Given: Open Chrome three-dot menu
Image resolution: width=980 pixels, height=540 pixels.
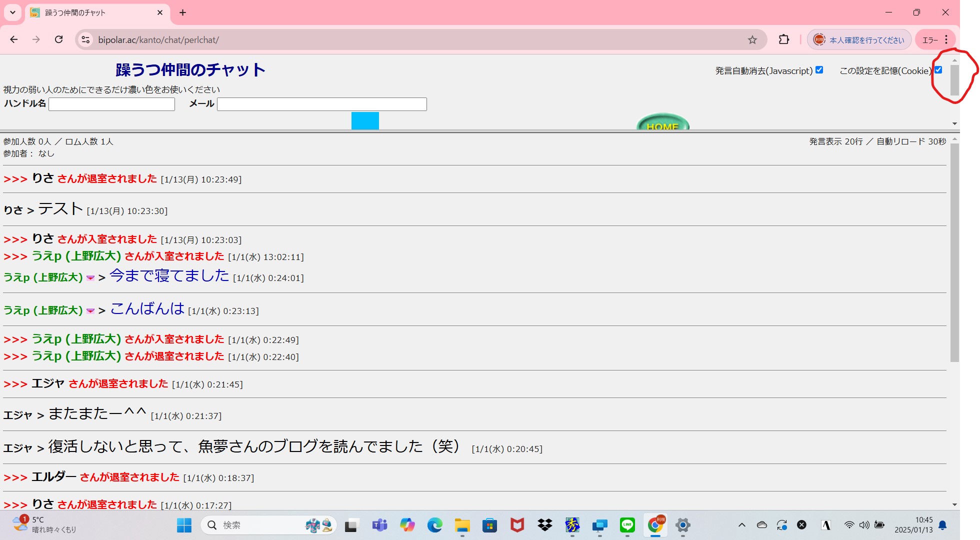Looking at the screenshot, I should 946,39.
